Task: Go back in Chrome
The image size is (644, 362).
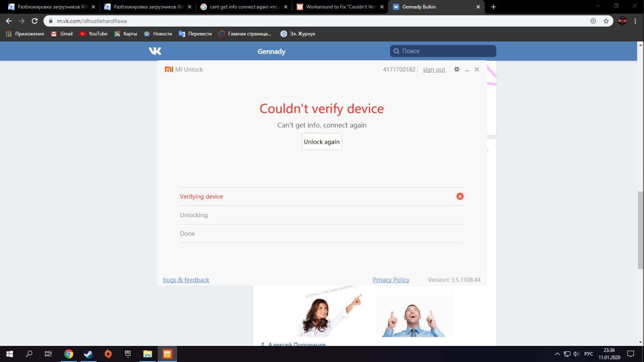Action: pyautogui.click(x=9, y=21)
